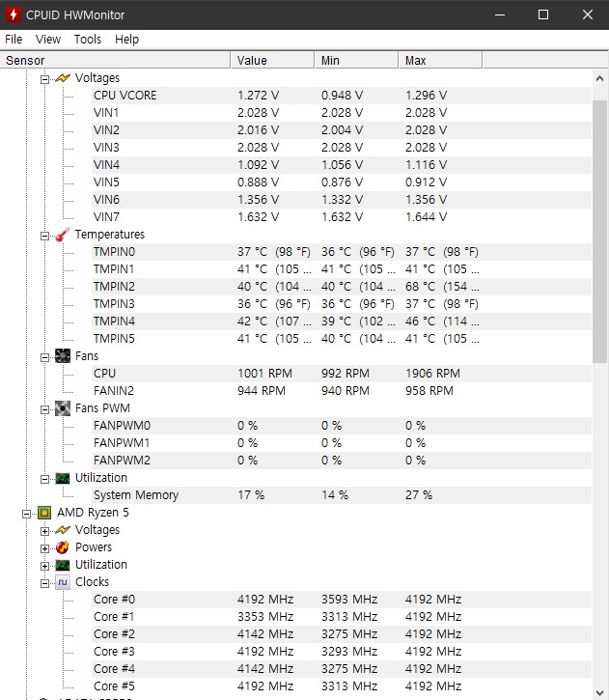Click the Utilization chip icon above System Memory
The width and height of the screenshot is (609, 700).
(63, 478)
